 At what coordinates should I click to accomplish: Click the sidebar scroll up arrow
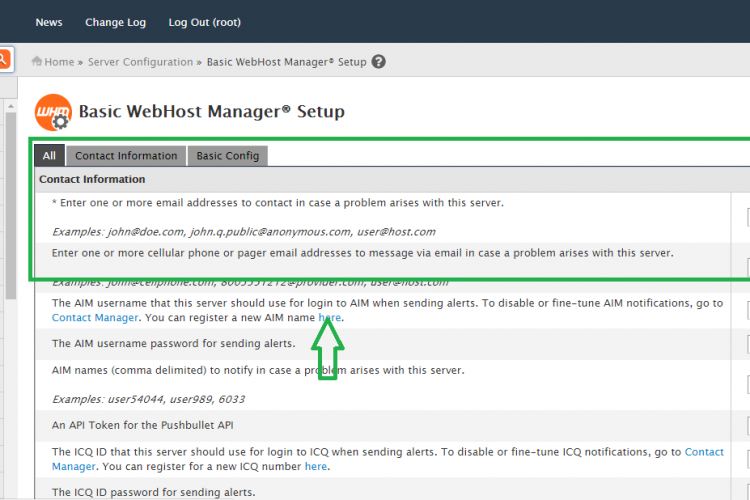11,106
